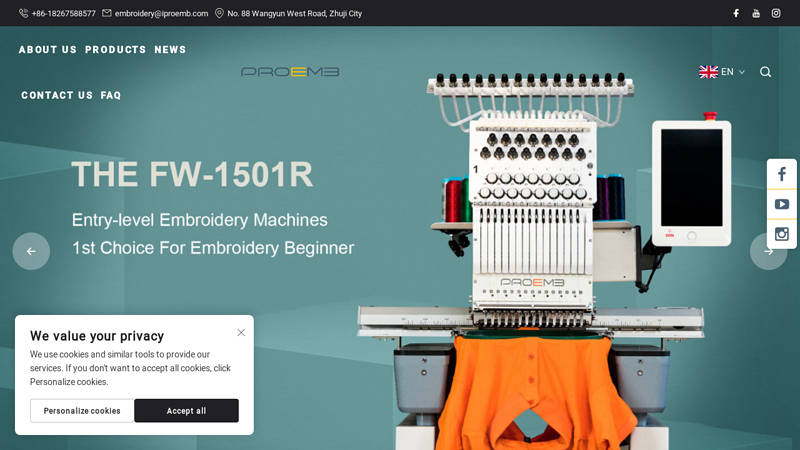The height and width of the screenshot is (450, 800).
Task: Click Accept all cookies button
Action: pyautogui.click(x=186, y=411)
